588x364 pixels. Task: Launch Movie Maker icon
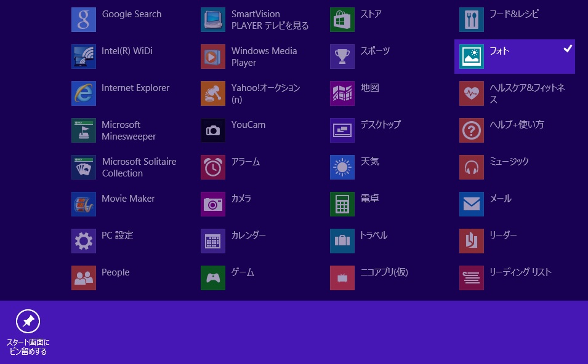pyautogui.click(x=84, y=204)
